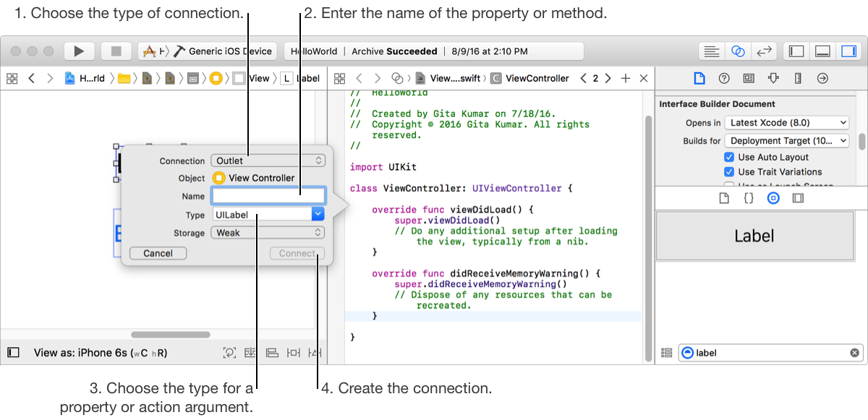
Task: Open related items menu in assistant editor
Action: pyautogui.click(x=339, y=78)
